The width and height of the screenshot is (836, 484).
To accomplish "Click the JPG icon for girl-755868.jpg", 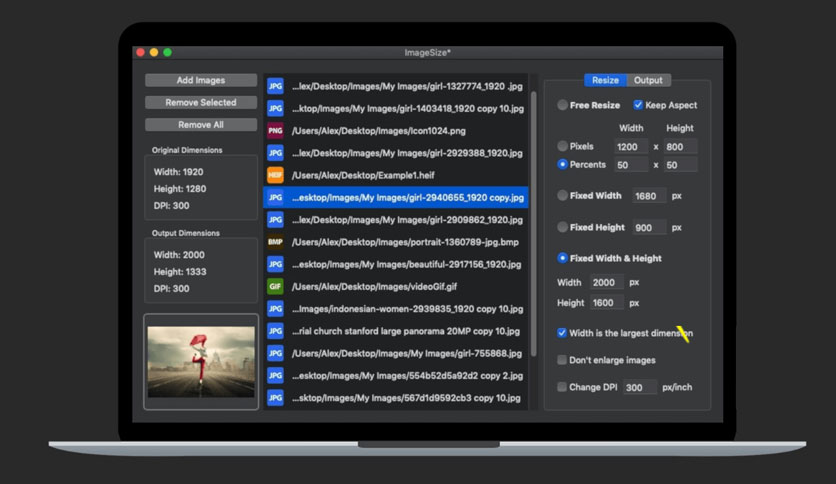I will 275,353.
